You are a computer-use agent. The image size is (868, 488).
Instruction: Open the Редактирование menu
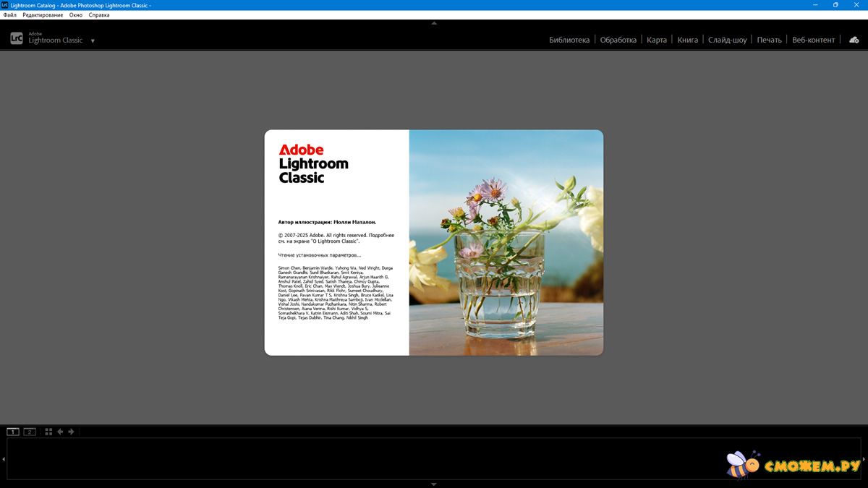pyautogui.click(x=43, y=15)
